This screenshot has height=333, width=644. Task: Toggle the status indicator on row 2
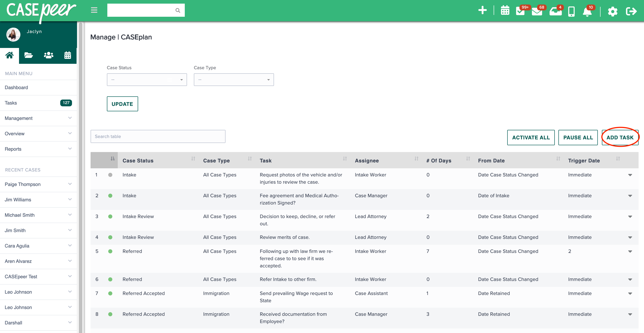110,196
